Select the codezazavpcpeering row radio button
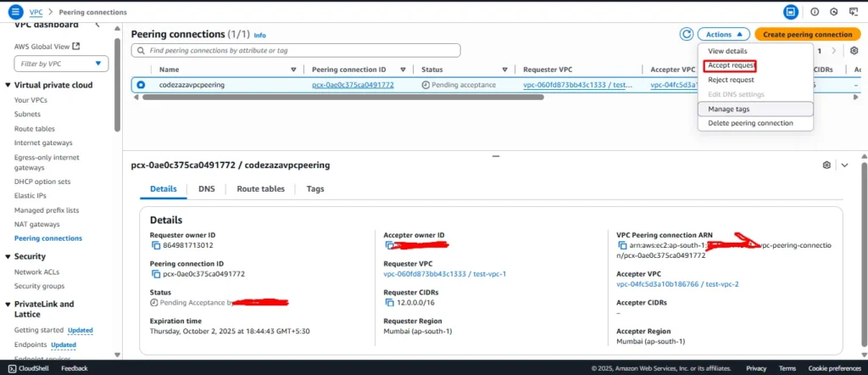The image size is (868, 375). pyautogui.click(x=141, y=86)
